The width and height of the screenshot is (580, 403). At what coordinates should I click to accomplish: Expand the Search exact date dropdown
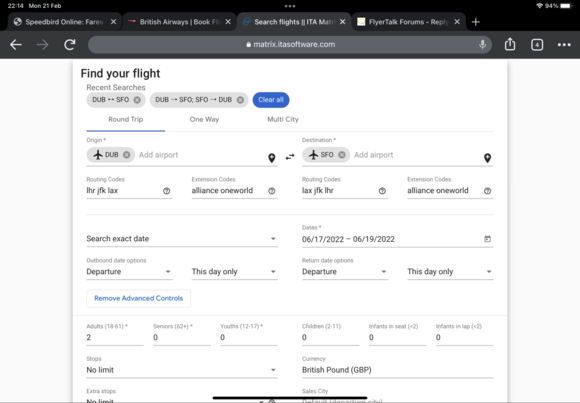tap(182, 239)
